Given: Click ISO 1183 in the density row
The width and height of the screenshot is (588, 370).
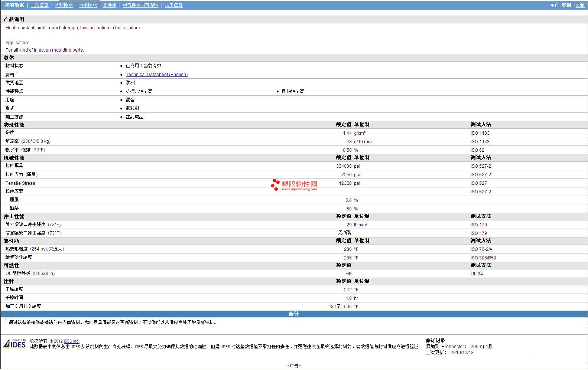Looking at the screenshot, I should [480, 133].
